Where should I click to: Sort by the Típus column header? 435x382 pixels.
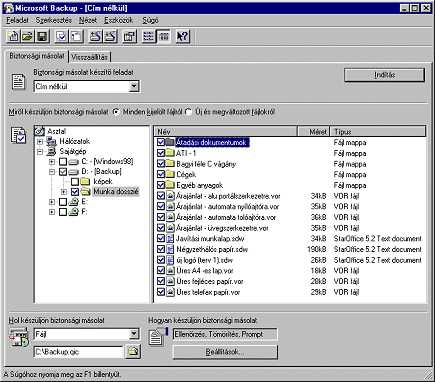pyautogui.click(x=378, y=131)
